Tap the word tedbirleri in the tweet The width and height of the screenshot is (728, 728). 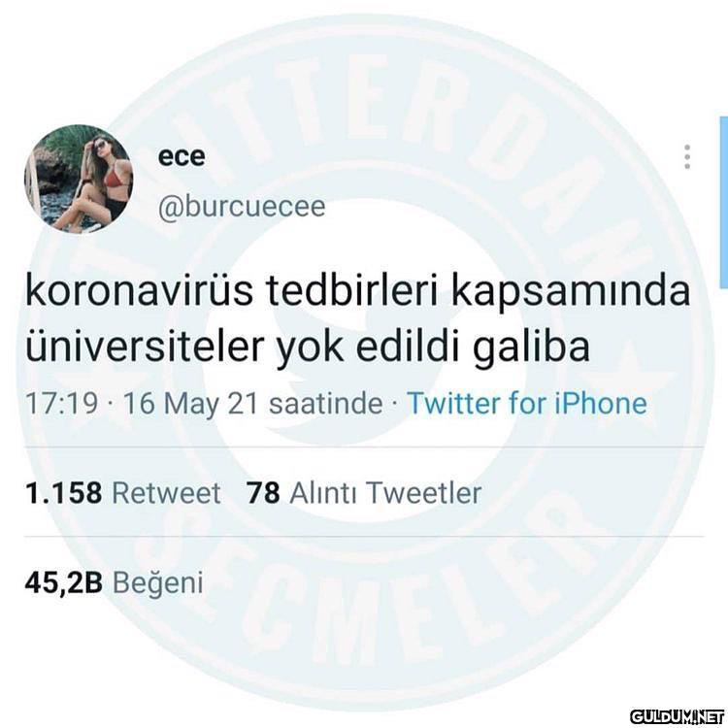coord(352,292)
